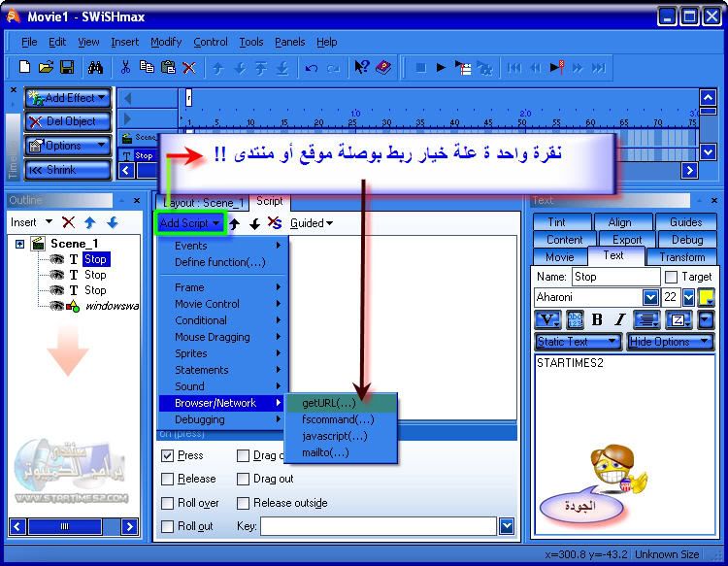Click the Play effect icon with red marker
The height and width of the screenshot is (566, 728).
(x=557, y=68)
